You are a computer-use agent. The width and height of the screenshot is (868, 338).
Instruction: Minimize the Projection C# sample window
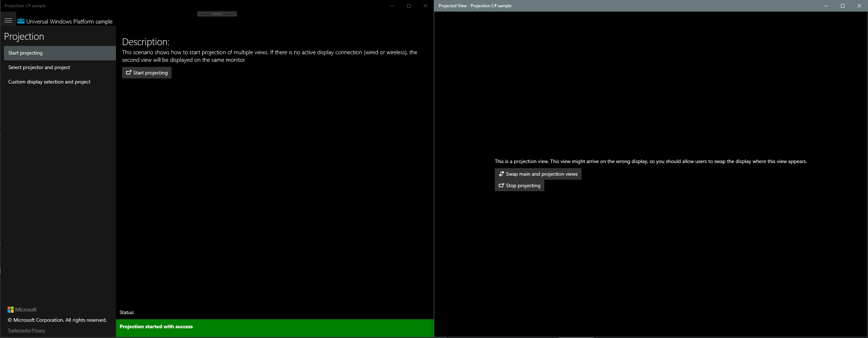(392, 6)
